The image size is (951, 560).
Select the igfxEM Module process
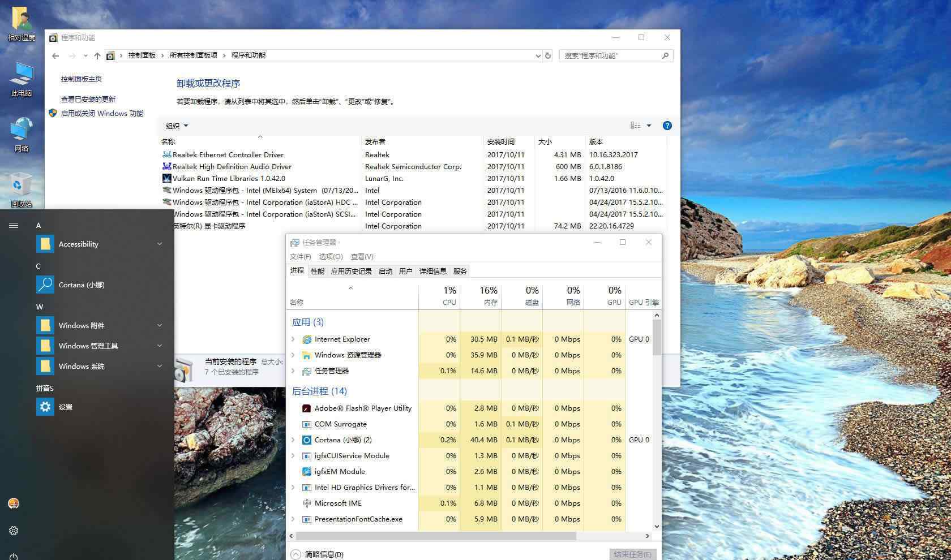pos(340,472)
